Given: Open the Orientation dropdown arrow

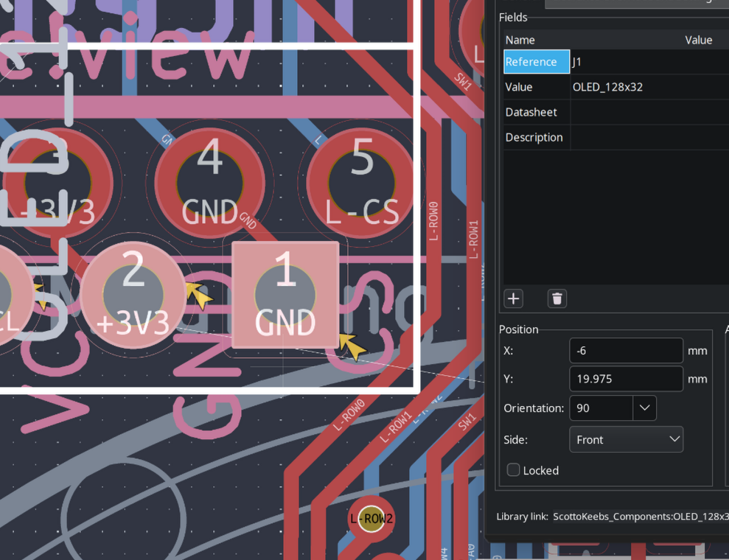Looking at the screenshot, I should point(644,407).
